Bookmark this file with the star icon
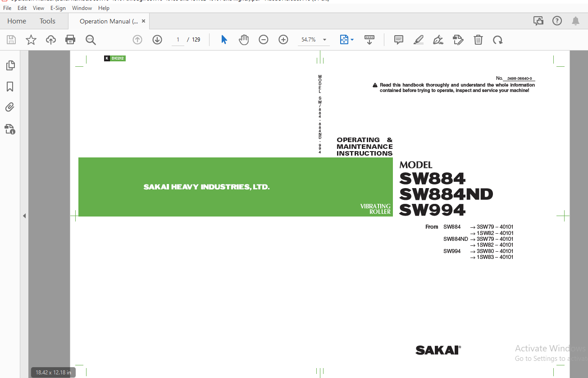 click(31, 40)
